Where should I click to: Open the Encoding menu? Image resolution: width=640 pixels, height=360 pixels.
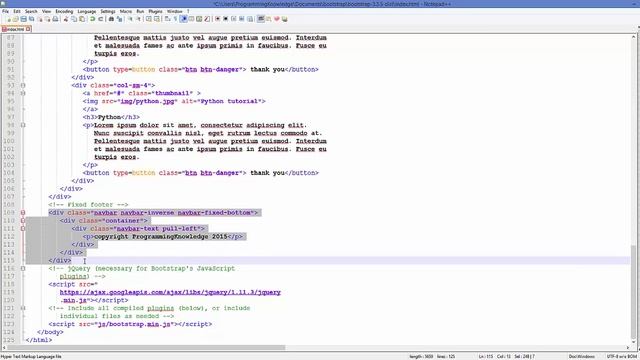tap(64, 11)
